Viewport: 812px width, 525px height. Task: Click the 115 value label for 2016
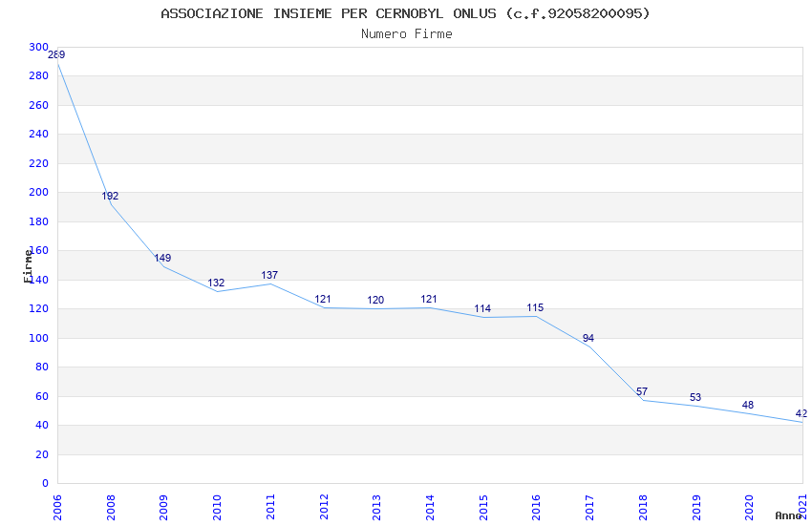[535, 307]
